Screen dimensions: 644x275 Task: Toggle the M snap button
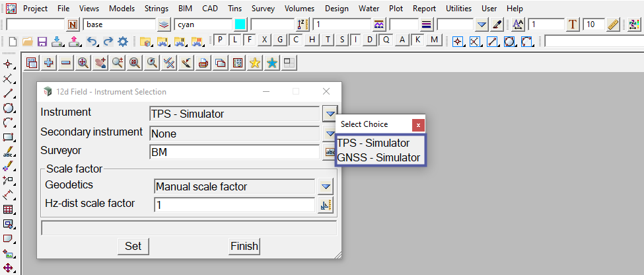(433, 40)
